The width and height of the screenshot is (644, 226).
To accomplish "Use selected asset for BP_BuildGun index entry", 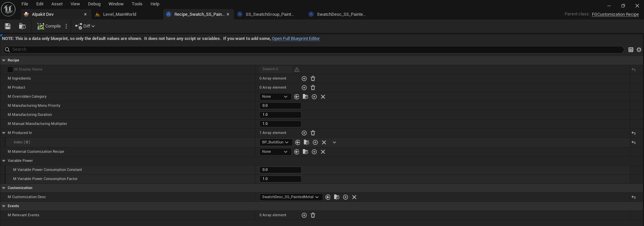I will point(298,142).
